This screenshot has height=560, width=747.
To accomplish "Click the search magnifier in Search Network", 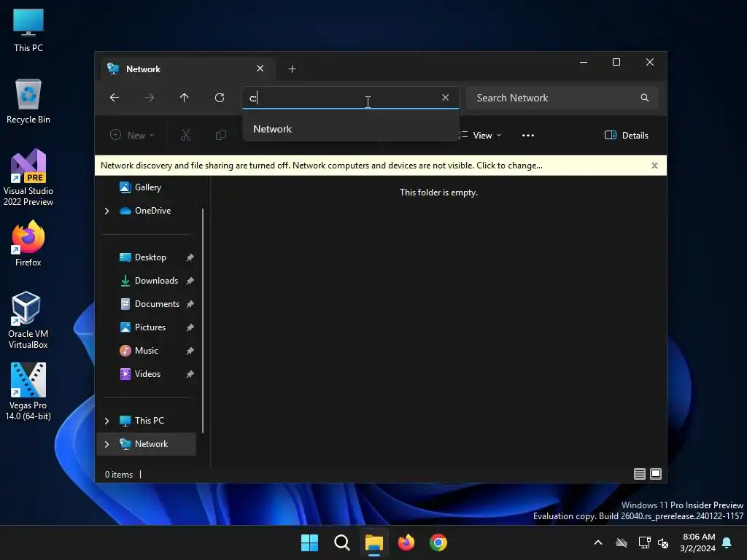I will click(x=645, y=98).
